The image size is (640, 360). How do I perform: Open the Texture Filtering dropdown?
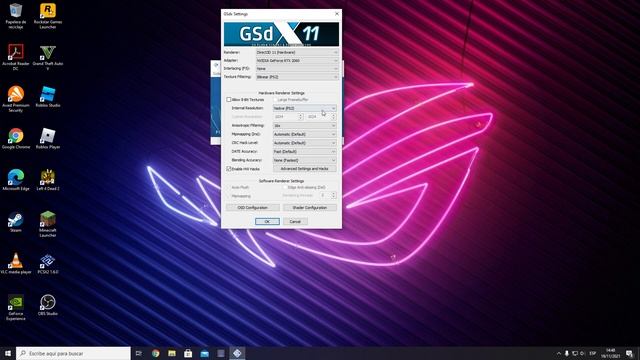297,77
